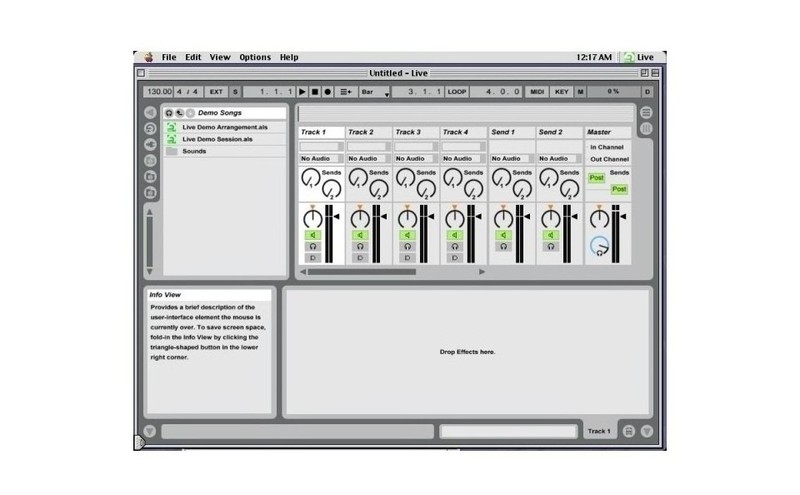Click the Live Demo Session.als file icon

172,139
